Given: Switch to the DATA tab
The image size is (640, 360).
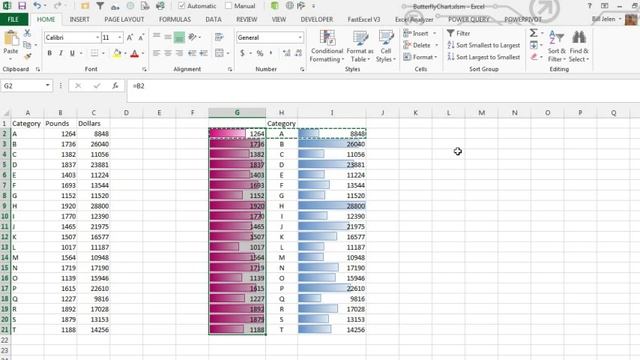Looking at the screenshot, I should click(213, 19).
